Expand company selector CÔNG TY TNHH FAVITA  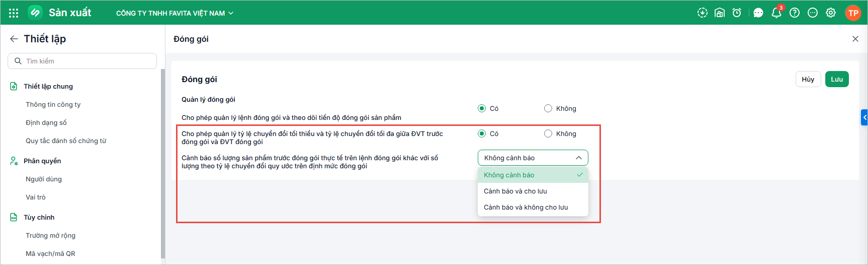pyautogui.click(x=175, y=13)
